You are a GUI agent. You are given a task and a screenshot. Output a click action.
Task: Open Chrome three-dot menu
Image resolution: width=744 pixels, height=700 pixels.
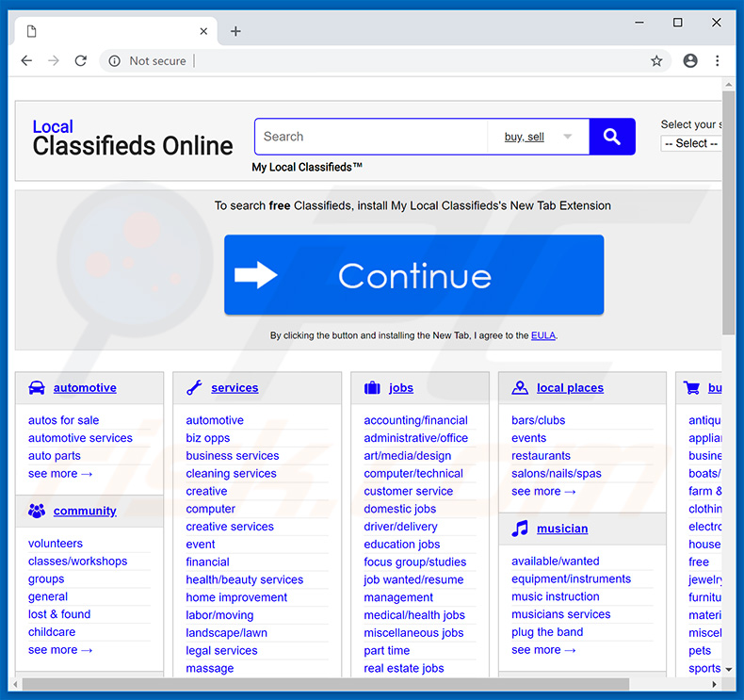click(717, 60)
